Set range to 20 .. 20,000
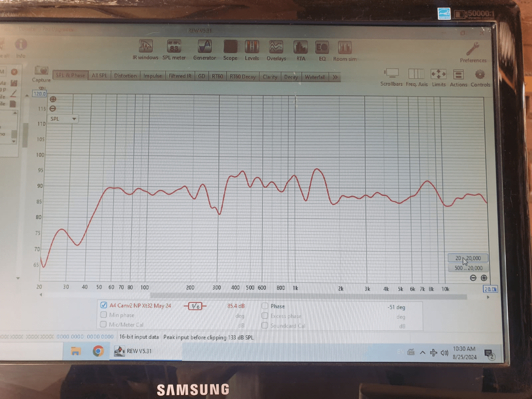The height and width of the screenshot is (399, 532). tap(468, 258)
